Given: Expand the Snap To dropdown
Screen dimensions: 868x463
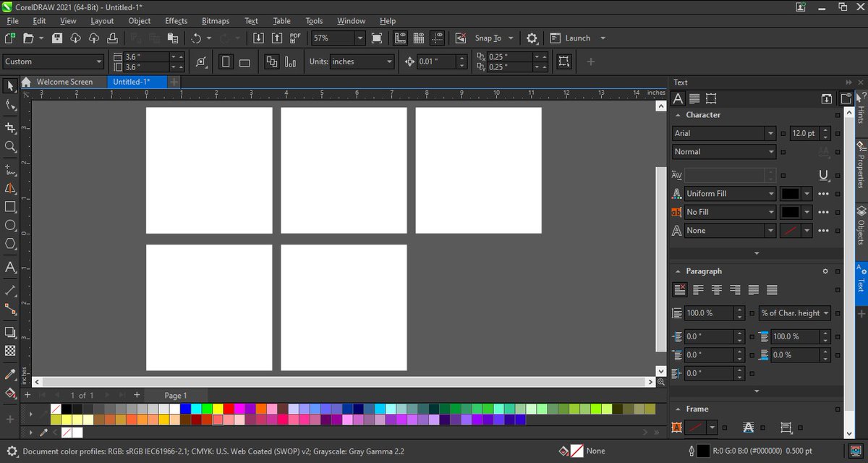Looking at the screenshot, I should click(511, 38).
